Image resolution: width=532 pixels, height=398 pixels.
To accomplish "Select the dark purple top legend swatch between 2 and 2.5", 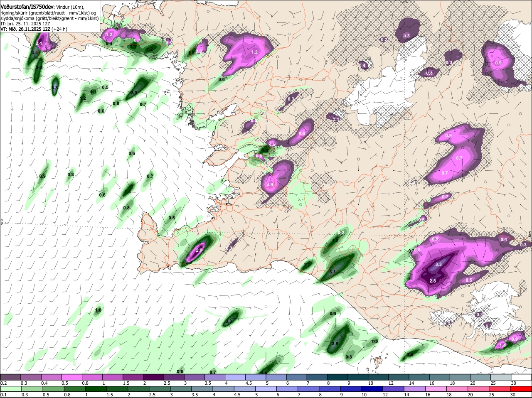I will coord(153,377).
